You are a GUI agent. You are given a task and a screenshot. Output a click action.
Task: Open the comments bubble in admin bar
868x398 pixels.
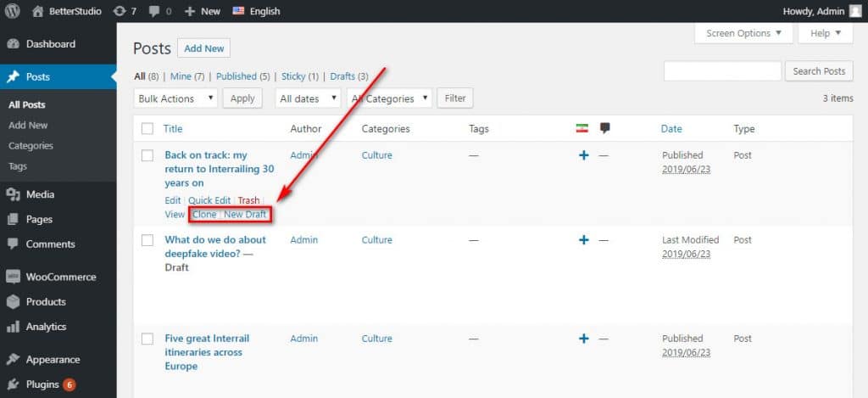(154, 11)
